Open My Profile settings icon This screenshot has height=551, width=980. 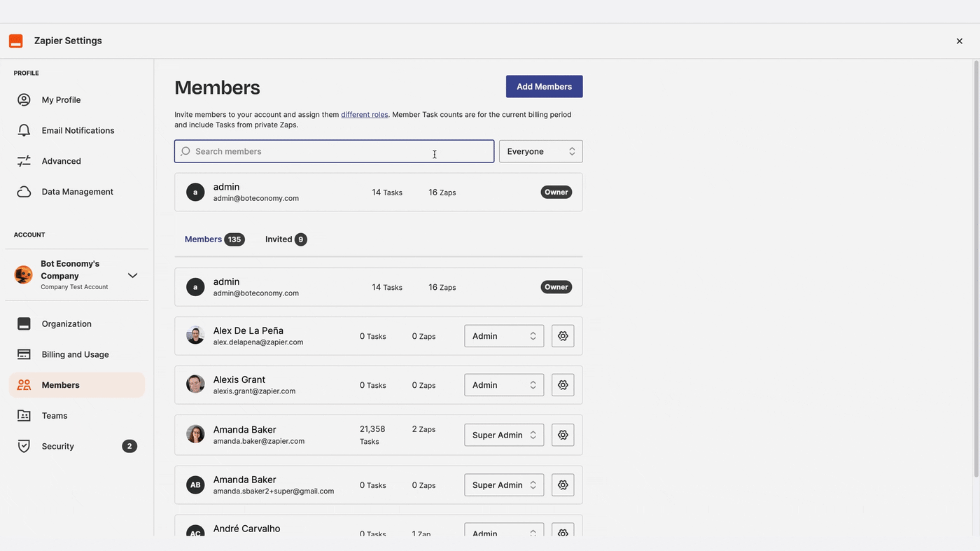coord(24,100)
